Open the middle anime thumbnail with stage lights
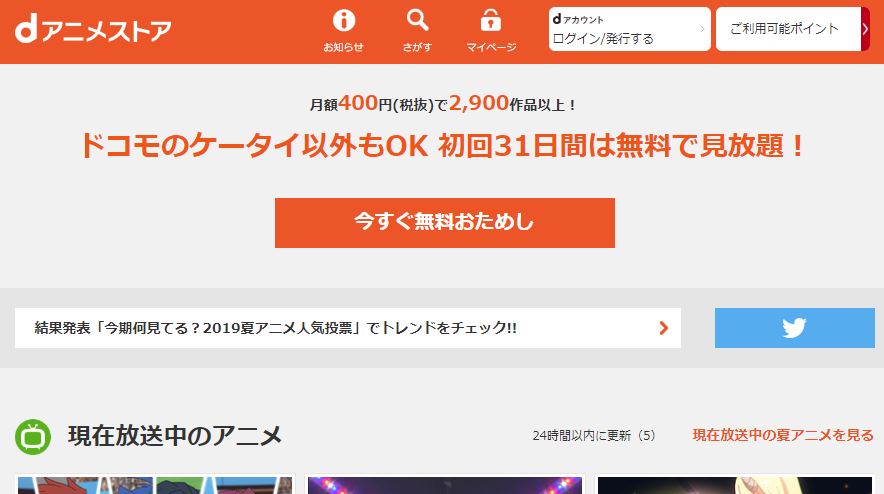Screen dimensions: 884x494 coord(445,485)
